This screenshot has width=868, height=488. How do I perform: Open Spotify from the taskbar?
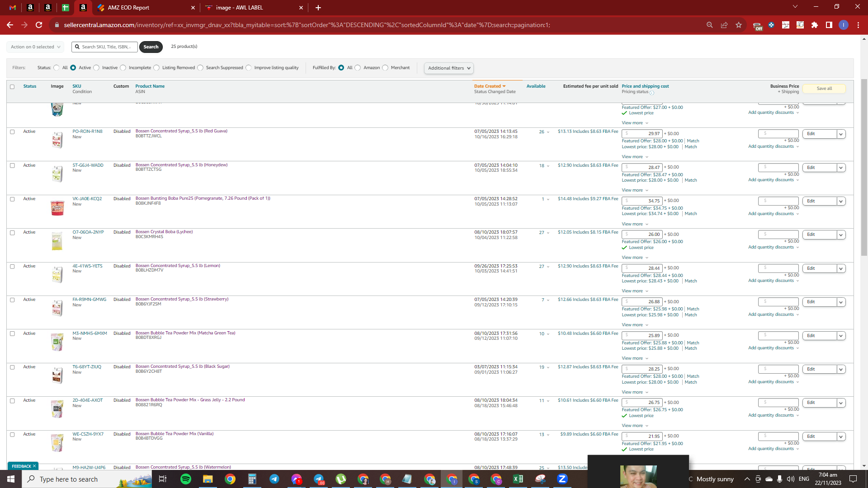click(x=186, y=479)
